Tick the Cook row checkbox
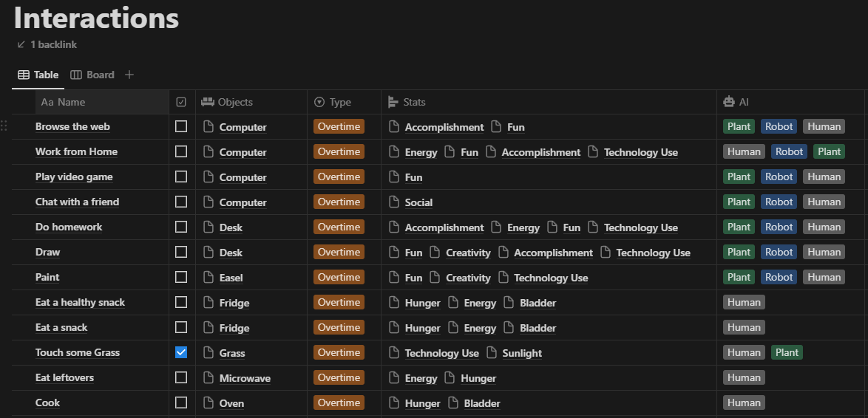Image resolution: width=868 pixels, height=418 pixels. pyautogui.click(x=181, y=403)
